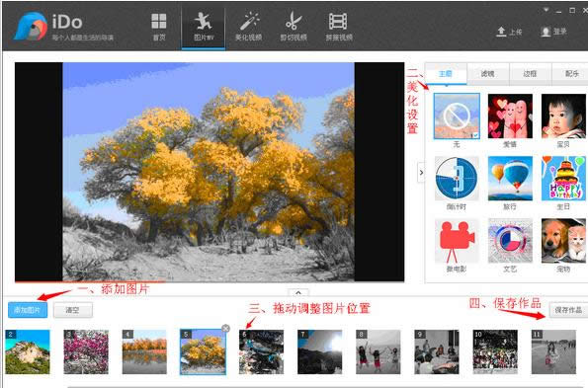588x388 pixels.
Task: Remove selected thumbnail with its X button
Action: 225,329
